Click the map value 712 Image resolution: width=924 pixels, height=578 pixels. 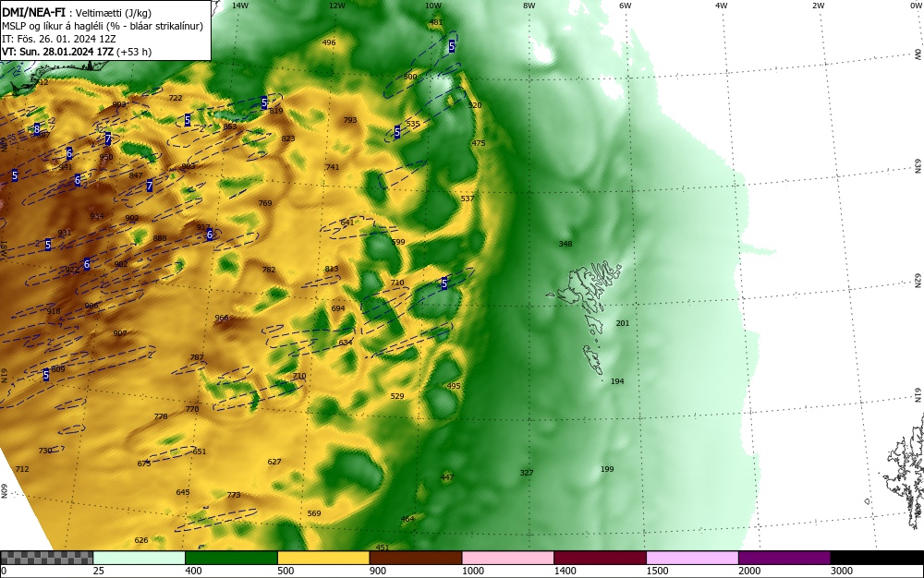[x=22, y=469]
